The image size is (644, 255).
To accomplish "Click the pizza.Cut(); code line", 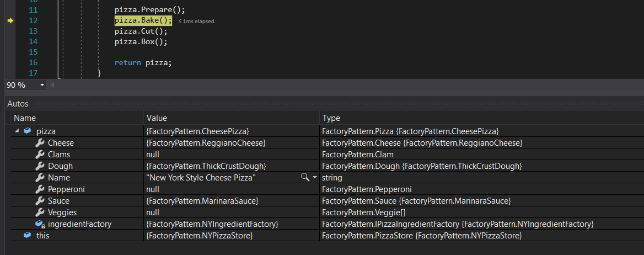I will click(x=141, y=31).
